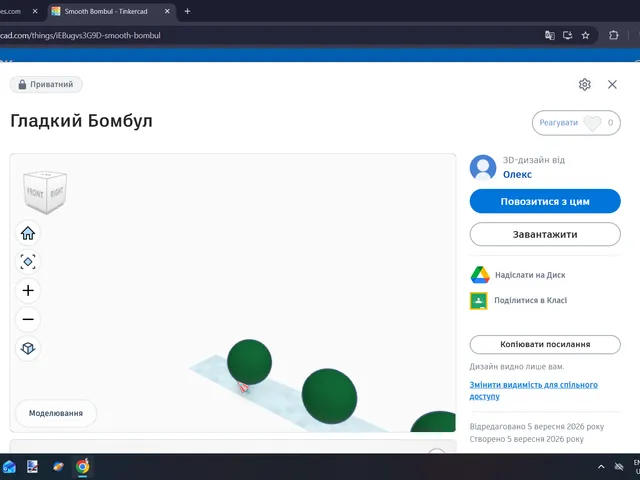This screenshot has width=640, height=480.
Task: Click the Відредаговано 5 вересня 2026 року text
Action: click(537, 427)
